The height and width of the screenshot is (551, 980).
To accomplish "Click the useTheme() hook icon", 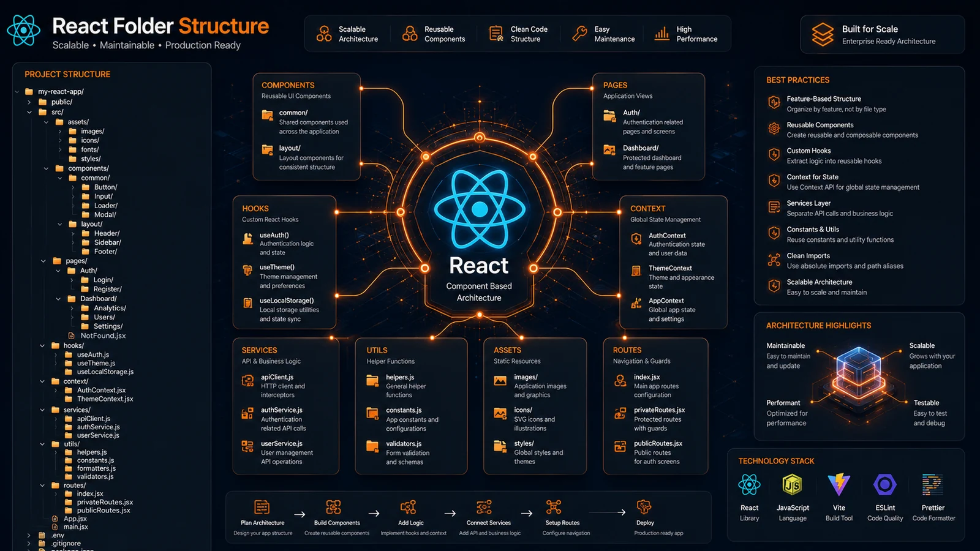I will pos(248,271).
